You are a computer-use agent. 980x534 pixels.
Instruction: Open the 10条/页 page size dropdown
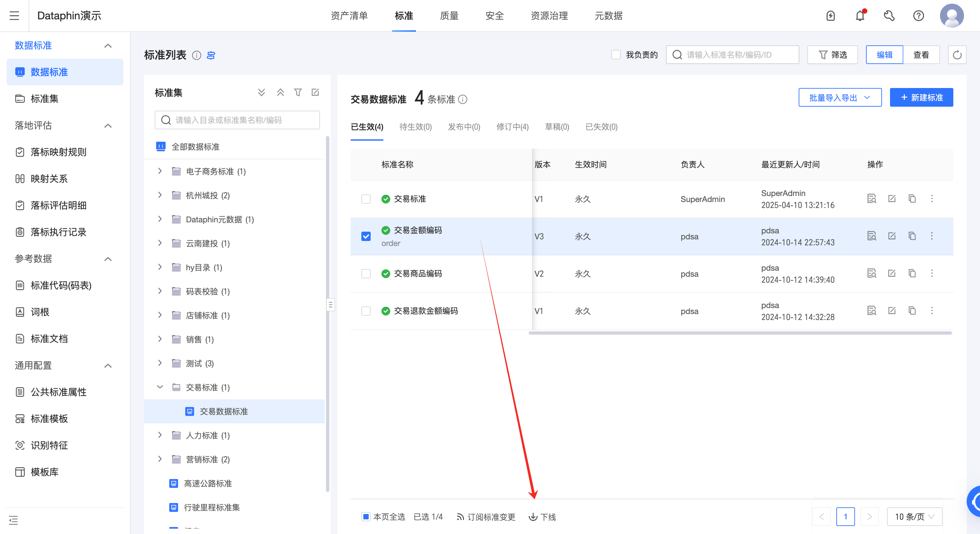tap(914, 517)
